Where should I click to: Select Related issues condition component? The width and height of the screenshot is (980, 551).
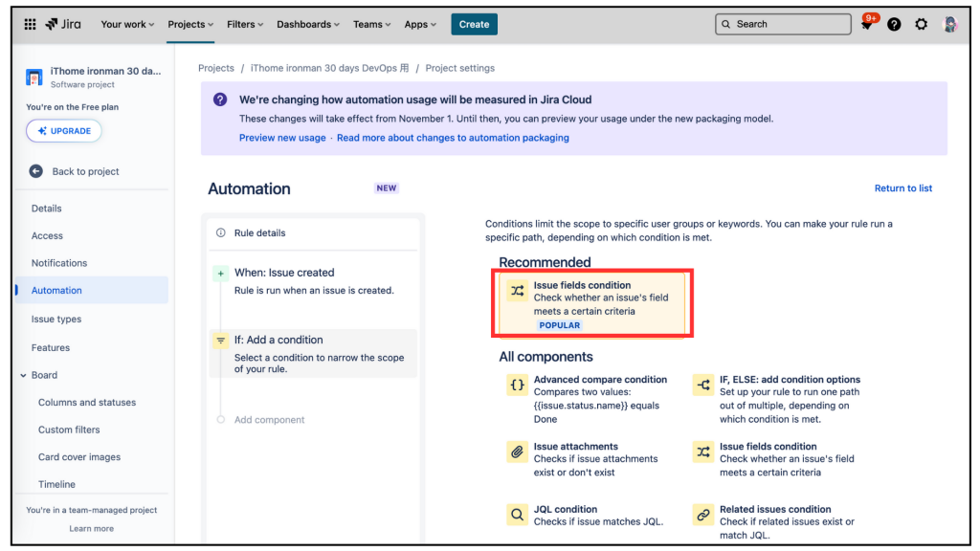[x=779, y=521]
